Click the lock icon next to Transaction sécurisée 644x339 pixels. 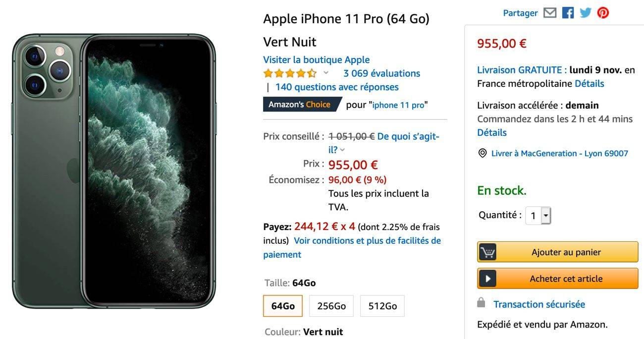[x=480, y=304]
